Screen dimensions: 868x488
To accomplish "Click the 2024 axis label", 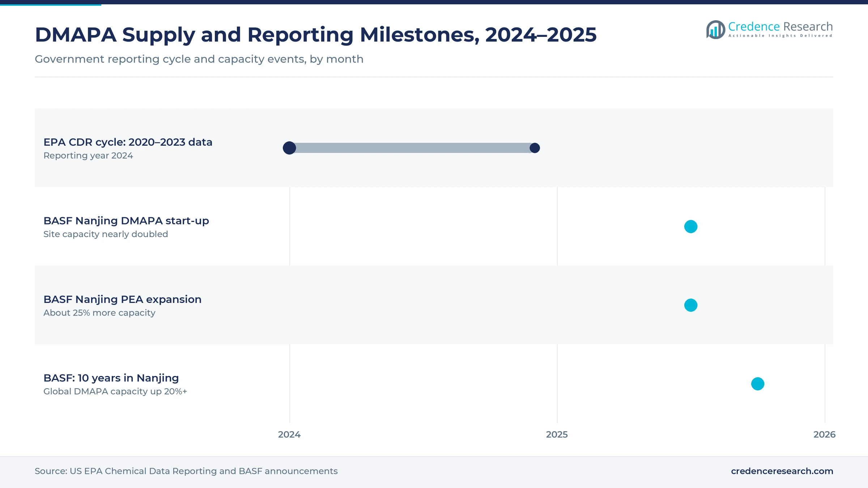I will pyautogui.click(x=289, y=435).
